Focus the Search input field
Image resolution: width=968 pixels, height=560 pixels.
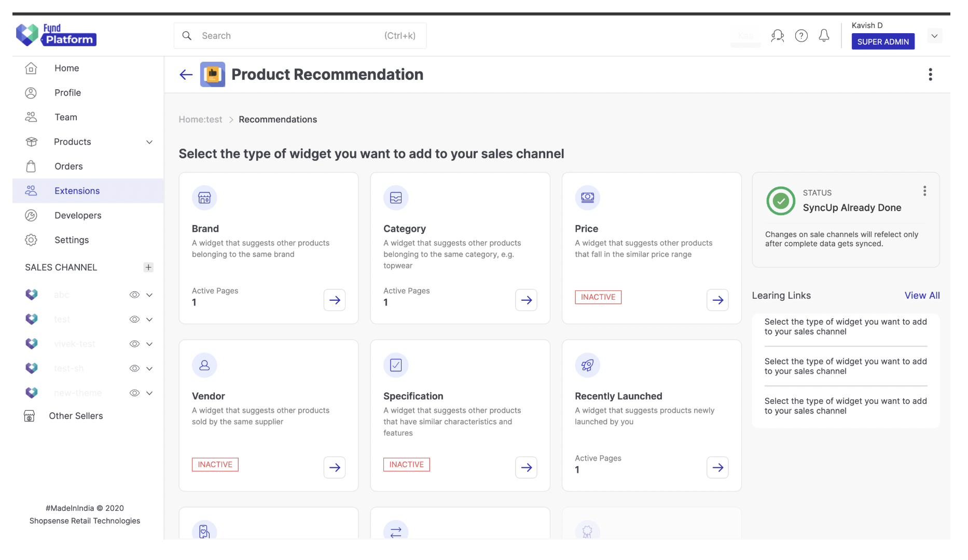coord(300,36)
